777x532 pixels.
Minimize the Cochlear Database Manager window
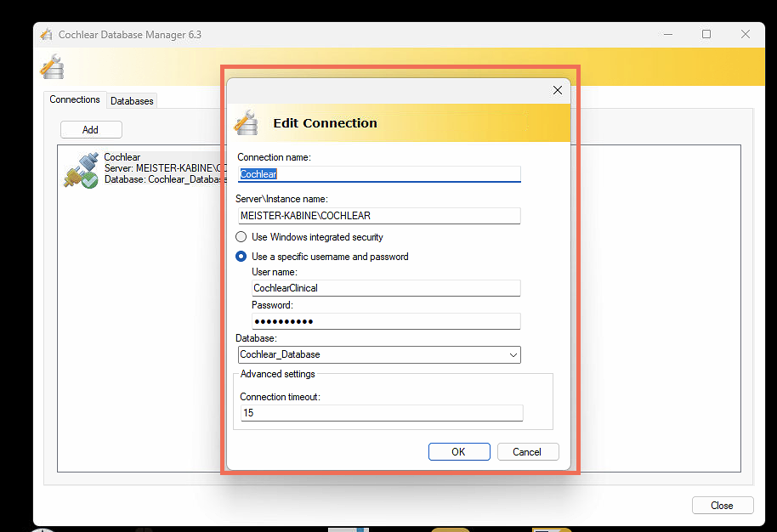click(667, 35)
